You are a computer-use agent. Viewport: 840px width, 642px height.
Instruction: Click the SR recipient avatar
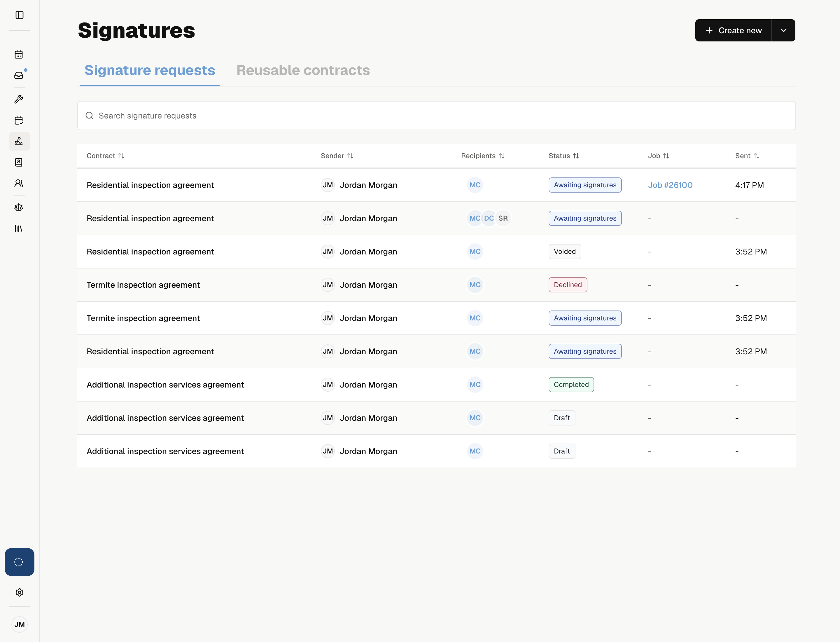pos(503,218)
